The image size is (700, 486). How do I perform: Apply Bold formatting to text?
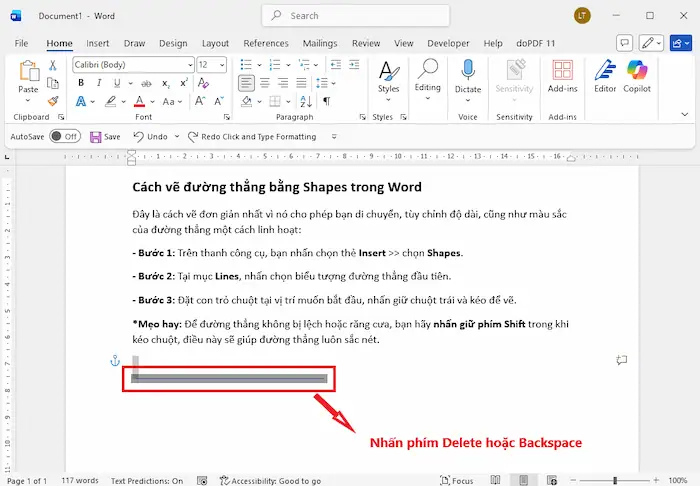pyautogui.click(x=82, y=83)
